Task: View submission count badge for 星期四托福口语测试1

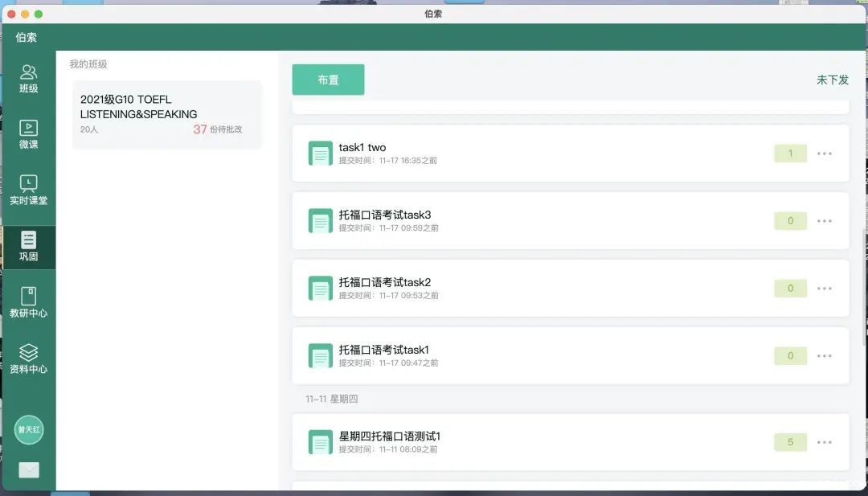Action: pos(790,442)
